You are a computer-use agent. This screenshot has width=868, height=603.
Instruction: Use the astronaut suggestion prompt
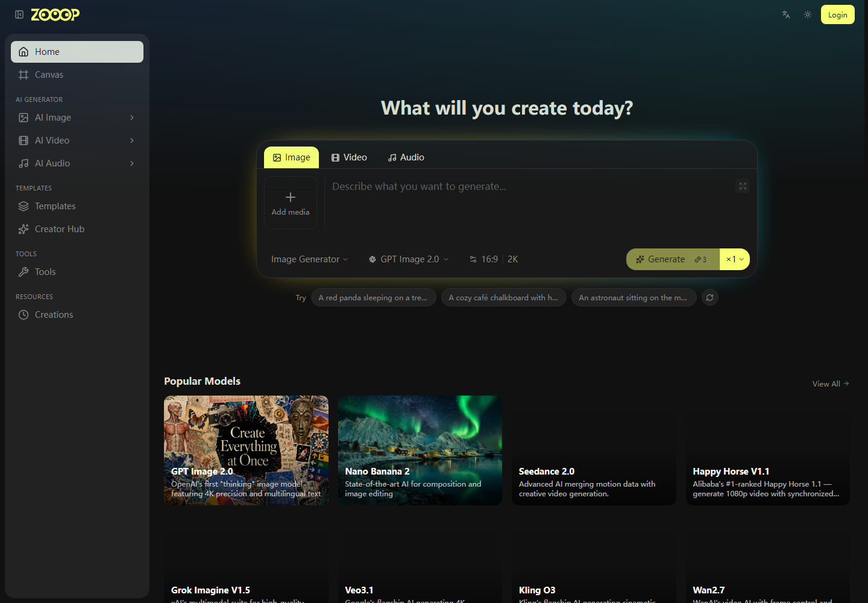(x=634, y=298)
